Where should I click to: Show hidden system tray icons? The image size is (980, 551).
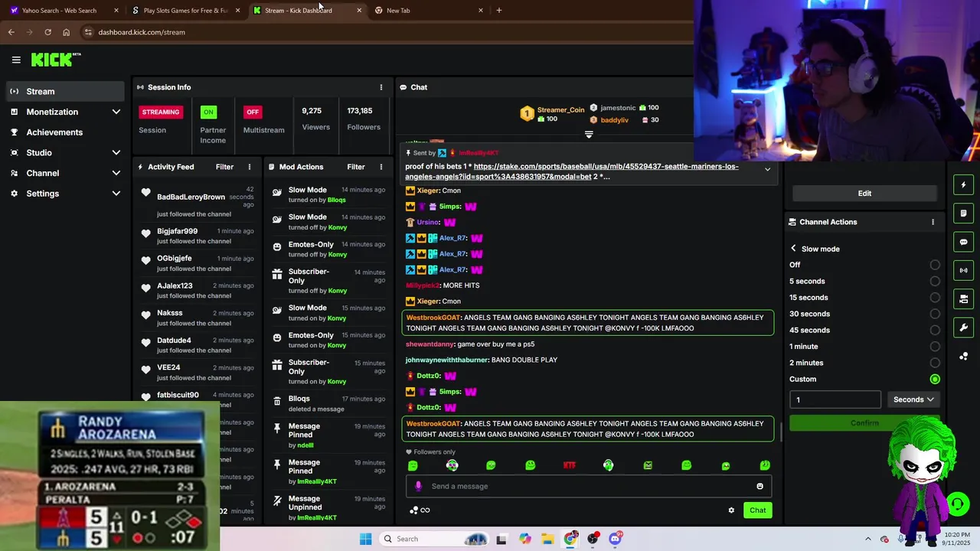click(867, 539)
